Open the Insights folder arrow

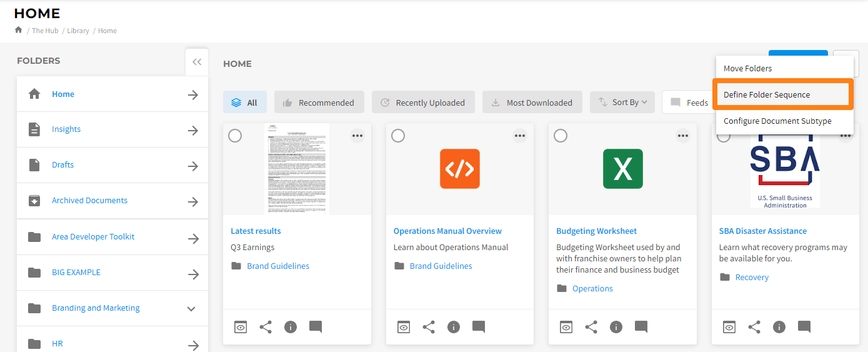[x=193, y=130]
